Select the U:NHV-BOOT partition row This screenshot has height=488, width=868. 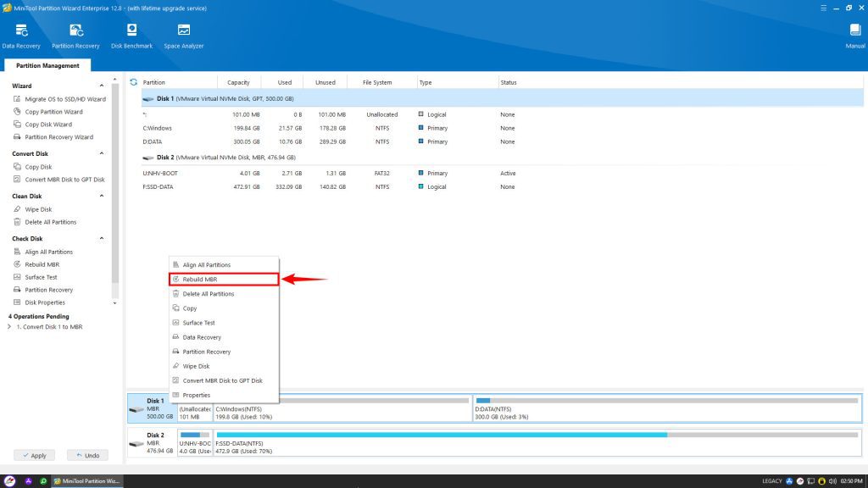pyautogui.click(x=502, y=173)
